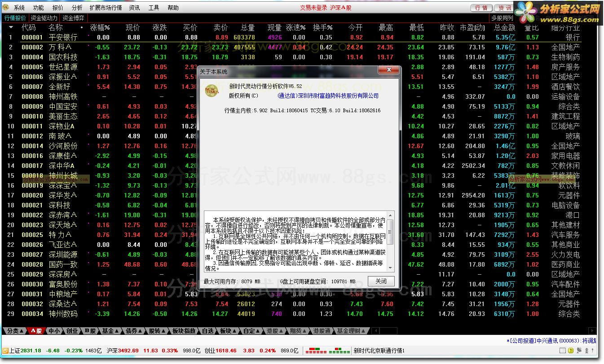The height and width of the screenshot is (364, 604).
Task: Sort by the 现价 column header
Action: (x=133, y=27)
